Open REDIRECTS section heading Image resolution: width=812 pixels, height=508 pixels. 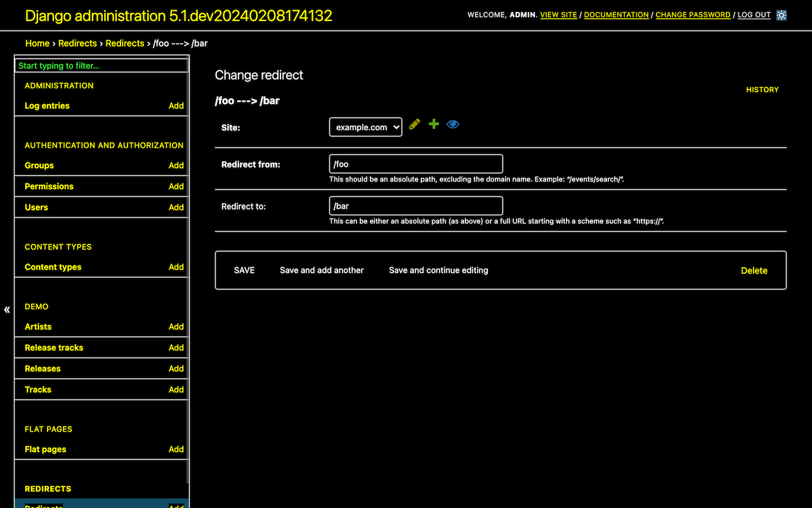(x=48, y=488)
